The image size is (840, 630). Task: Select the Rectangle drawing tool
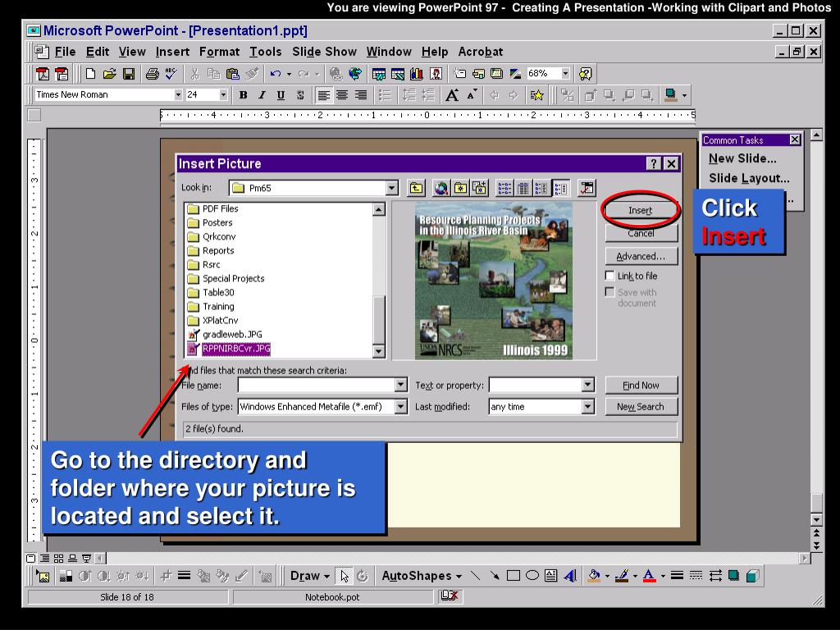click(x=514, y=576)
